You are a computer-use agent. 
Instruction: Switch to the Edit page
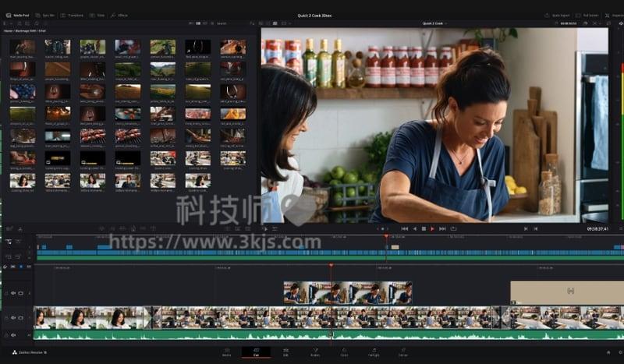285,352
